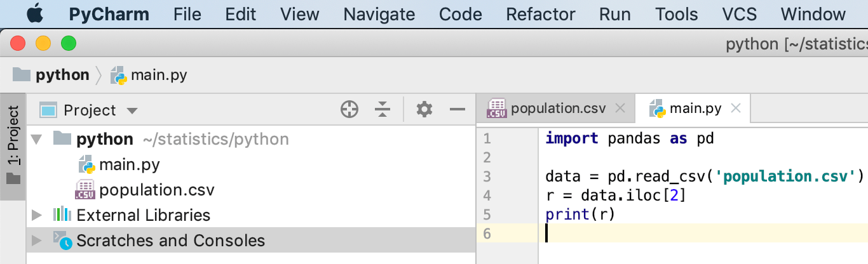Click the Collapse All icon in Project panel
This screenshot has height=264, width=868.
point(382,110)
